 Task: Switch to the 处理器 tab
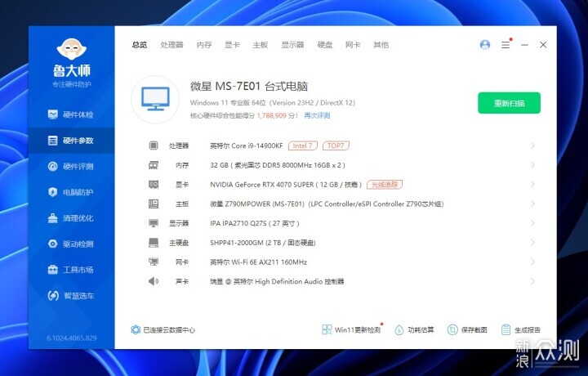coord(171,45)
